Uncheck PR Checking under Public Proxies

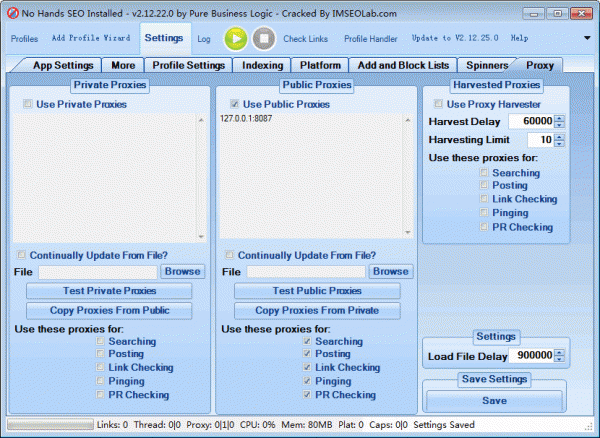tap(307, 394)
